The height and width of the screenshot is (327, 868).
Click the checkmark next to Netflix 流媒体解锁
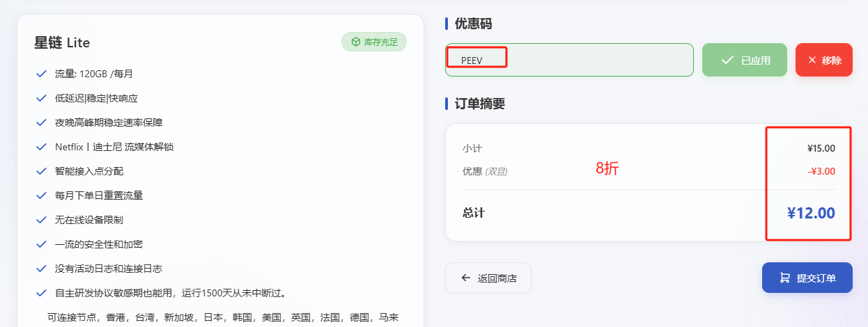point(41,147)
